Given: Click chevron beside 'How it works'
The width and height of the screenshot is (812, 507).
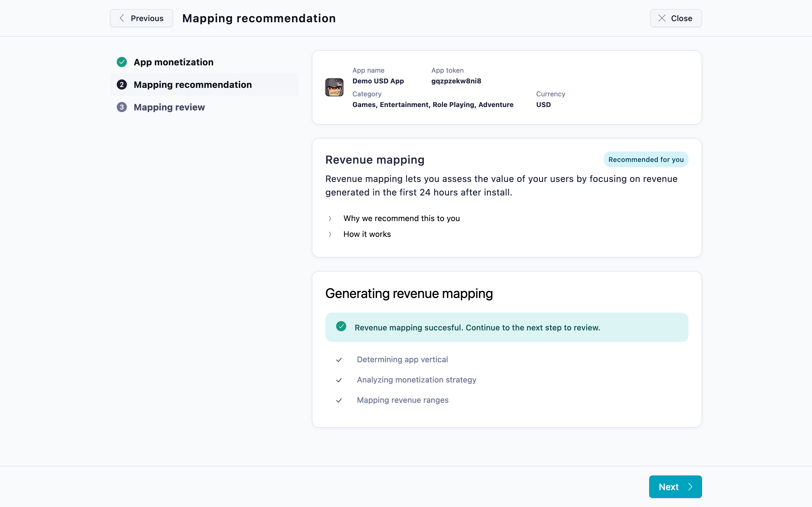Looking at the screenshot, I should click(330, 234).
